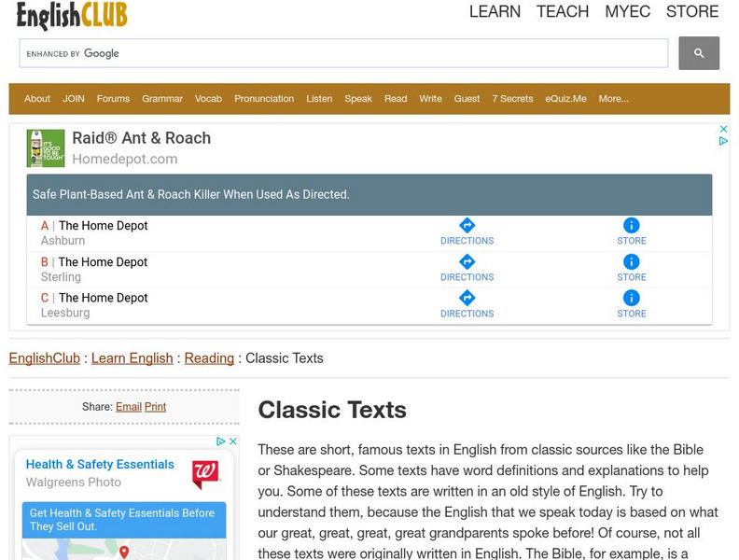
Task: Click Health & Safety Essentials ad title
Action: pyautogui.click(x=100, y=464)
